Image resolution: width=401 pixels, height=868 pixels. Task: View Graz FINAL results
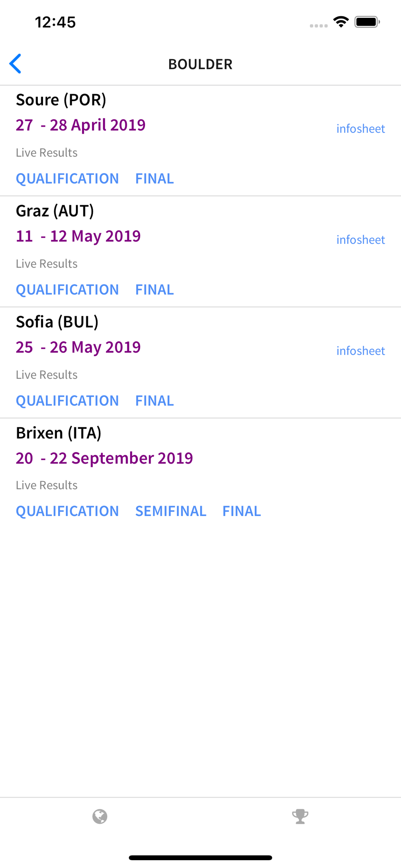point(154,289)
